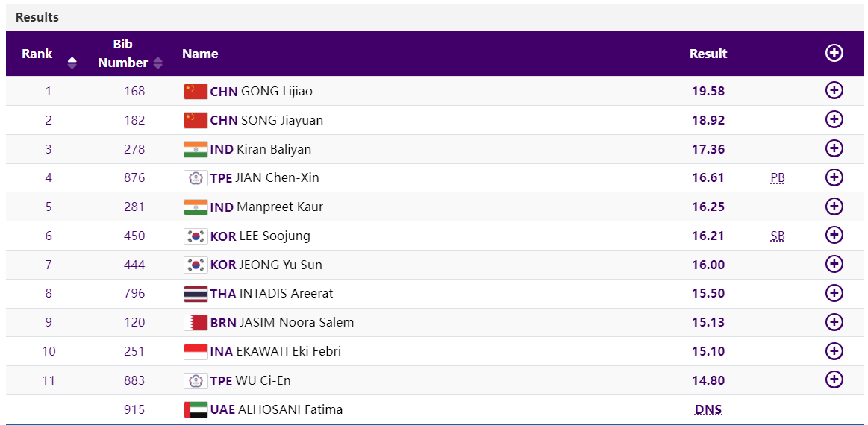Click UAE flag next to ALHOSANI Fatima
The width and height of the screenshot is (868, 425).
(x=196, y=409)
